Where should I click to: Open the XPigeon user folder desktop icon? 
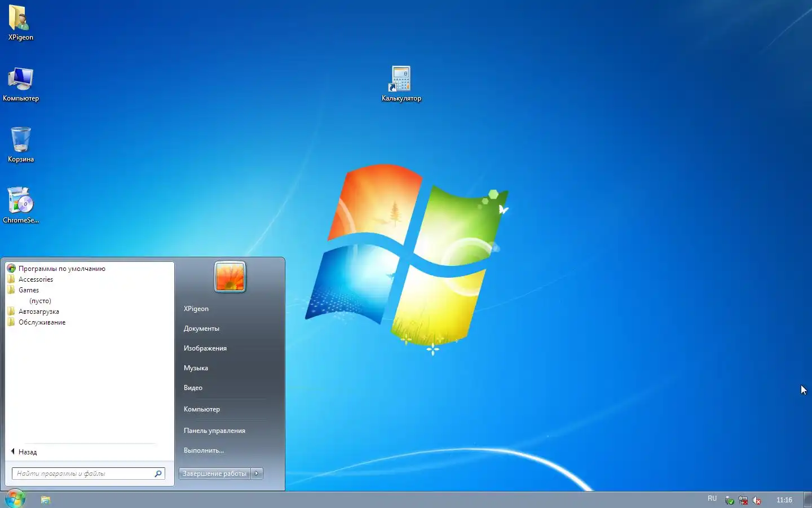(x=21, y=23)
